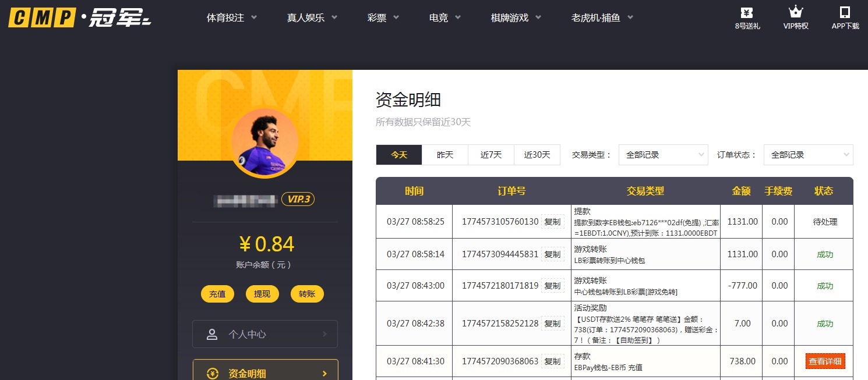This screenshot has width=868, height=380.
Task: Switch to the 近30天 tab
Action: 537,155
